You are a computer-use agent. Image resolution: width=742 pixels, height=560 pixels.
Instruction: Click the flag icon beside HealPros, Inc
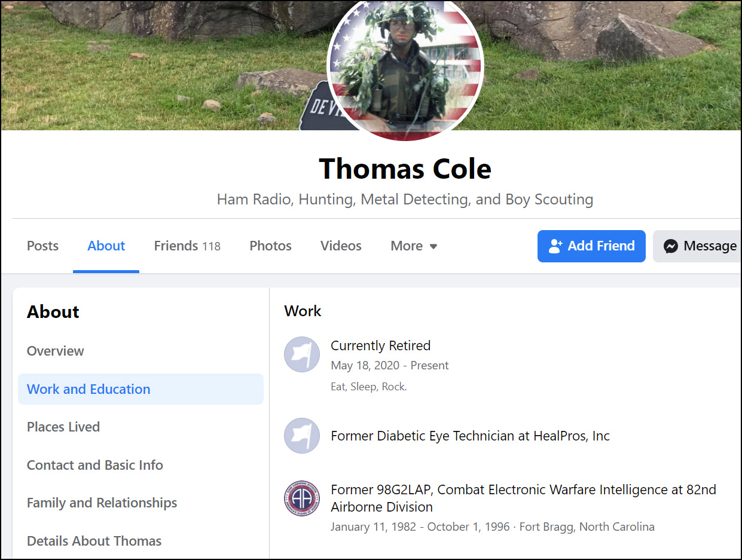[302, 436]
